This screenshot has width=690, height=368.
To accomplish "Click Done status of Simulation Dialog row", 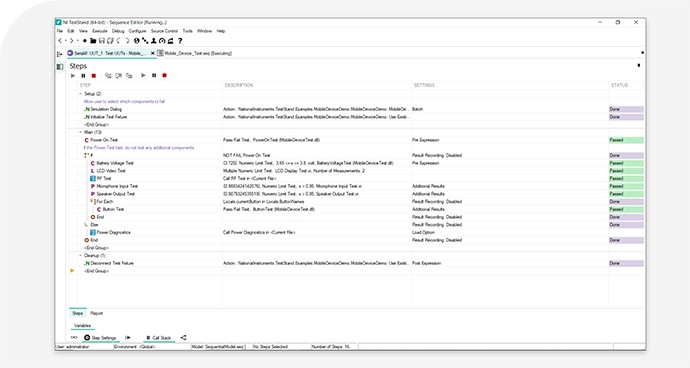I will 626,109.
